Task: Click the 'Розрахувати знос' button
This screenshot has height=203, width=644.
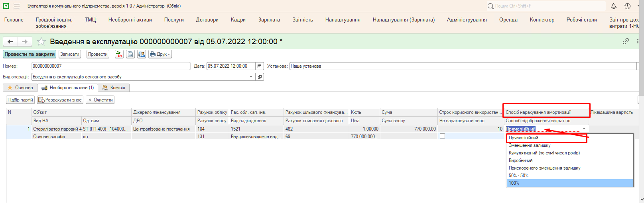Action: (60, 100)
